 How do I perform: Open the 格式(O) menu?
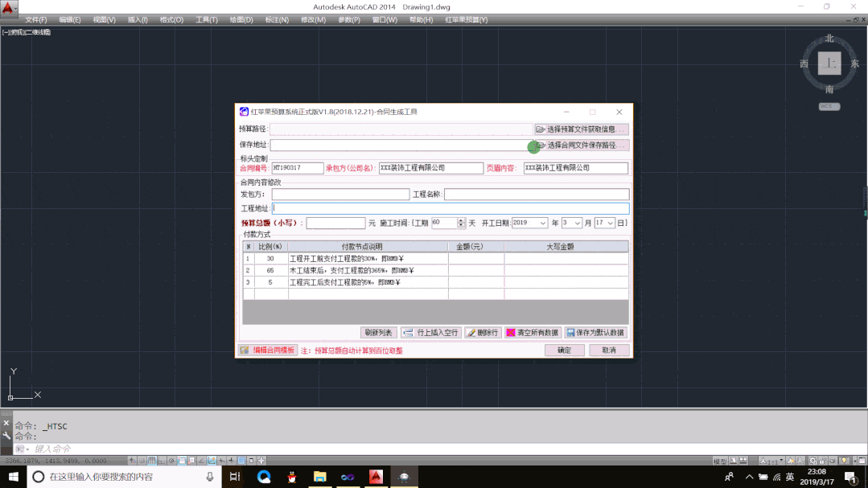171,20
